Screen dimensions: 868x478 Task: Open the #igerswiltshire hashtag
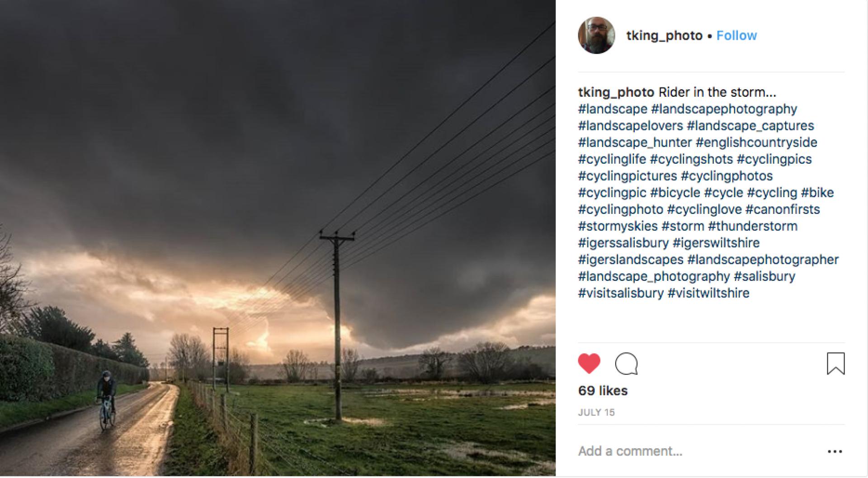[x=716, y=243]
